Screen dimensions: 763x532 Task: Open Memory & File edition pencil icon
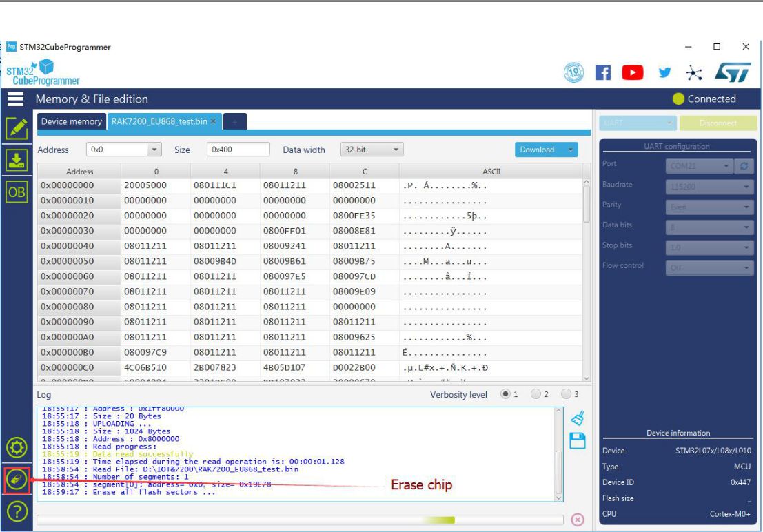[17, 128]
